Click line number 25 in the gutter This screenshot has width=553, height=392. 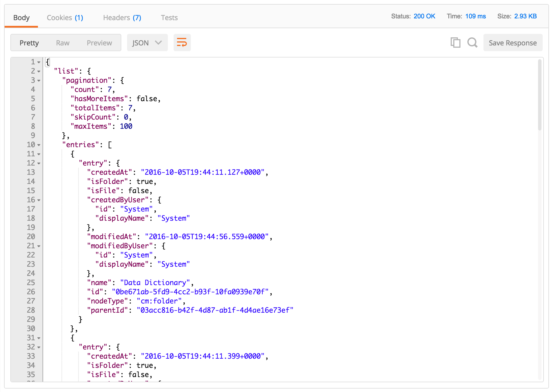click(31, 283)
